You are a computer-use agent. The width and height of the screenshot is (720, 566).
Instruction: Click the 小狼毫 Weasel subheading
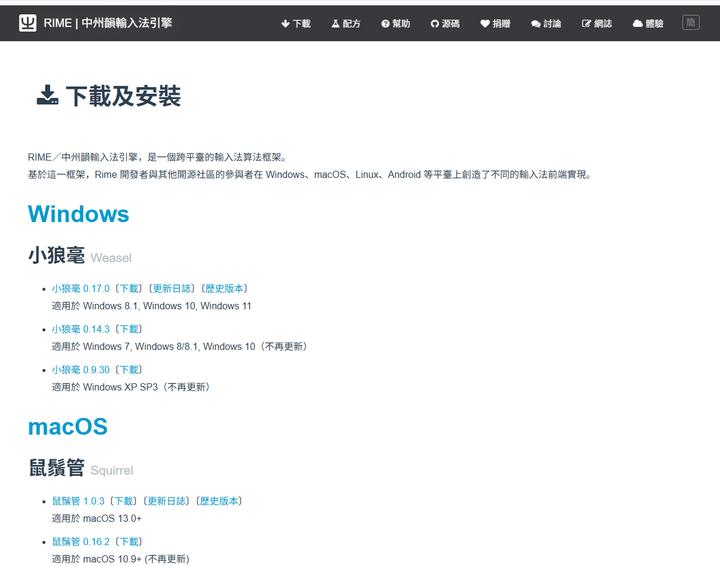tap(80, 255)
